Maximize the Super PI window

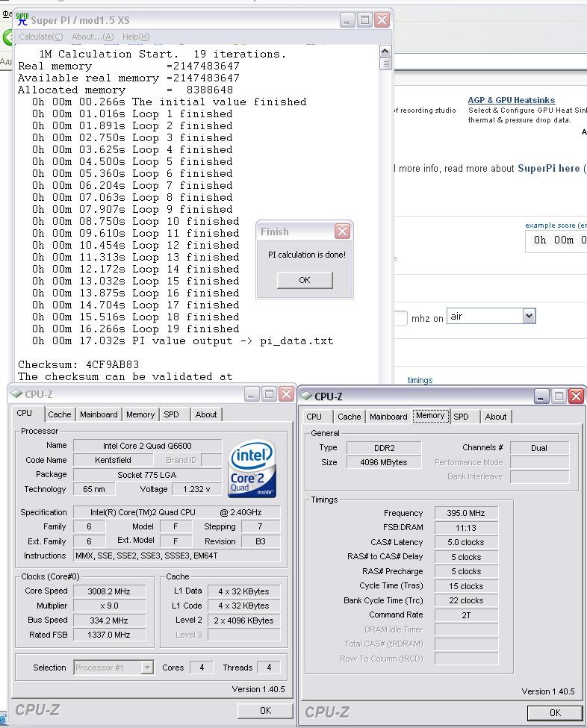click(364, 19)
